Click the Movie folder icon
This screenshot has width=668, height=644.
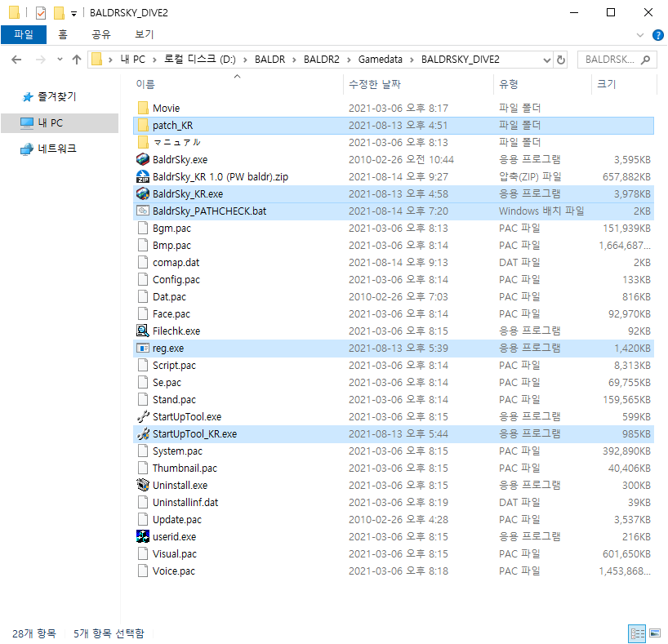[x=143, y=108]
